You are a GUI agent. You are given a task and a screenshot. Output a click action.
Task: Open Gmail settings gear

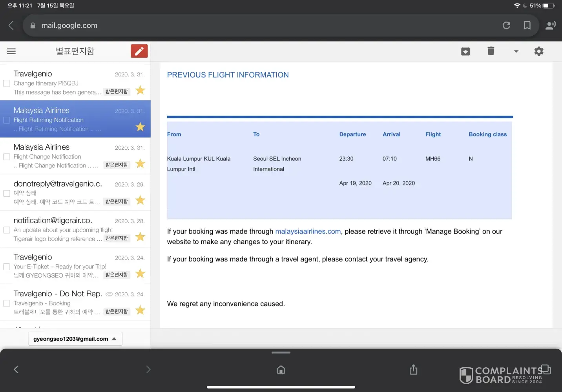point(539,51)
